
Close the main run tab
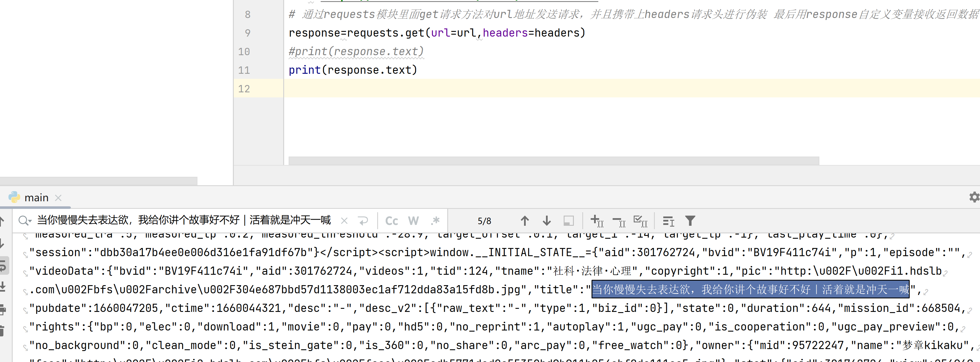pos(58,198)
